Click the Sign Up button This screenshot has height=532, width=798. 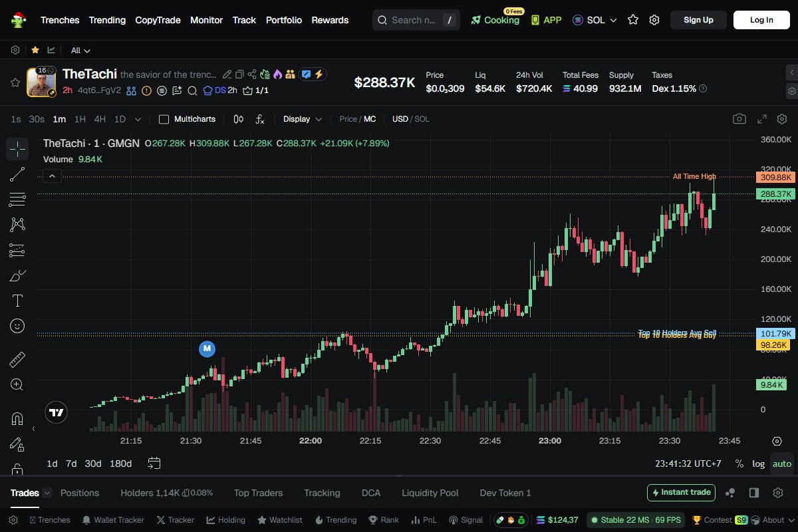[x=698, y=20]
